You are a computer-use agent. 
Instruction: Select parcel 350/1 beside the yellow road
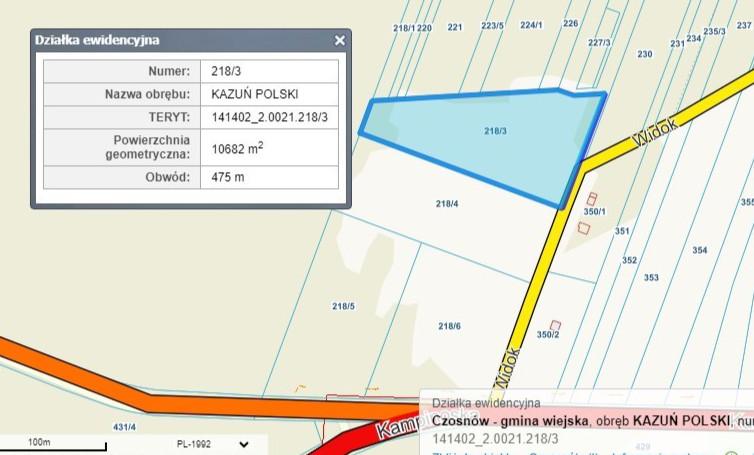(594, 211)
